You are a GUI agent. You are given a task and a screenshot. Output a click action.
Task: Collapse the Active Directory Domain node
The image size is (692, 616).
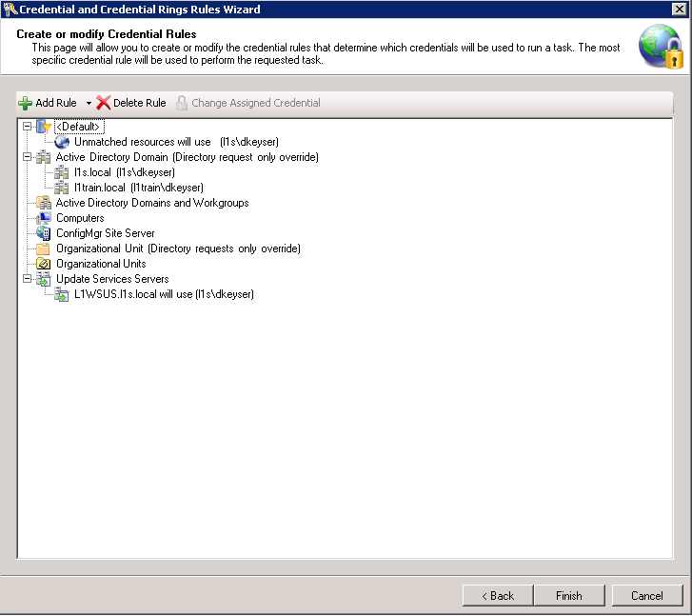pyautogui.click(x=27, y=157)
